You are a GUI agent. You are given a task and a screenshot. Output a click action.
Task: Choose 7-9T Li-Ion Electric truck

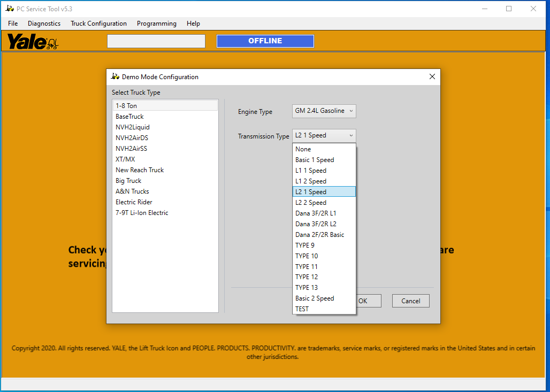(x=142, y=213)
